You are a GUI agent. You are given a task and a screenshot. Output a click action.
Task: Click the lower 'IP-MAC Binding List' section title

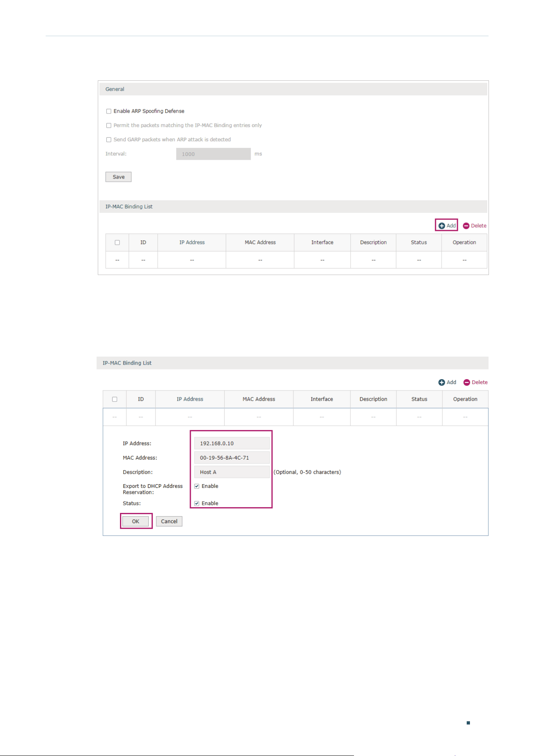point(127,363)
